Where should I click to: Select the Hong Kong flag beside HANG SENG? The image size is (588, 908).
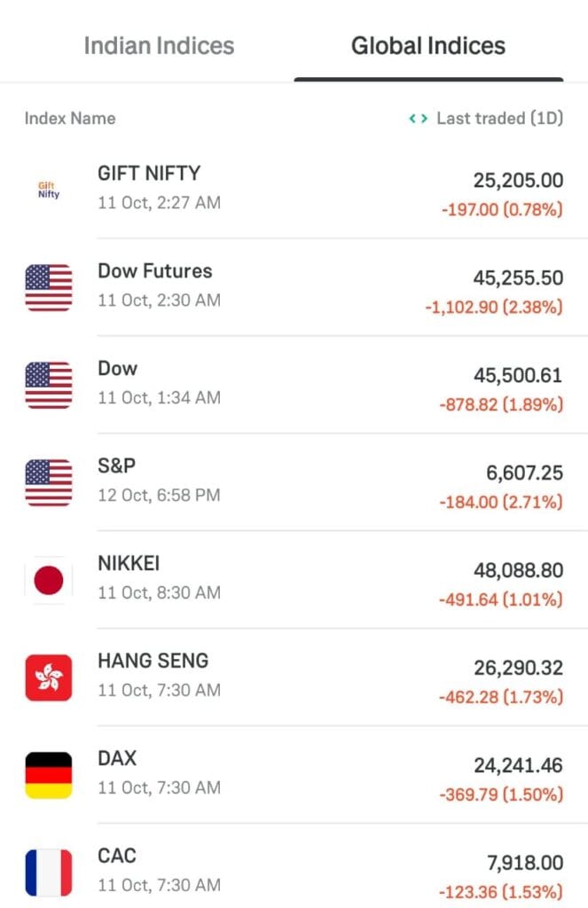(49, 676)
